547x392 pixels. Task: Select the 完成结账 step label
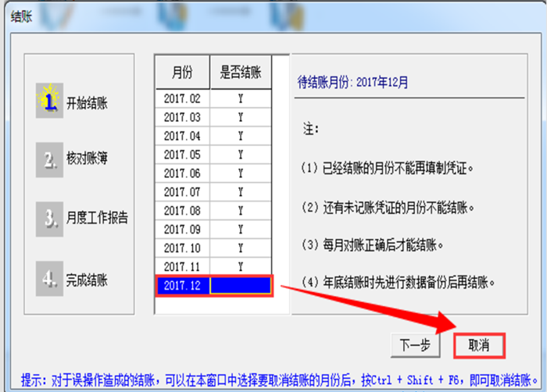(87, 280)
